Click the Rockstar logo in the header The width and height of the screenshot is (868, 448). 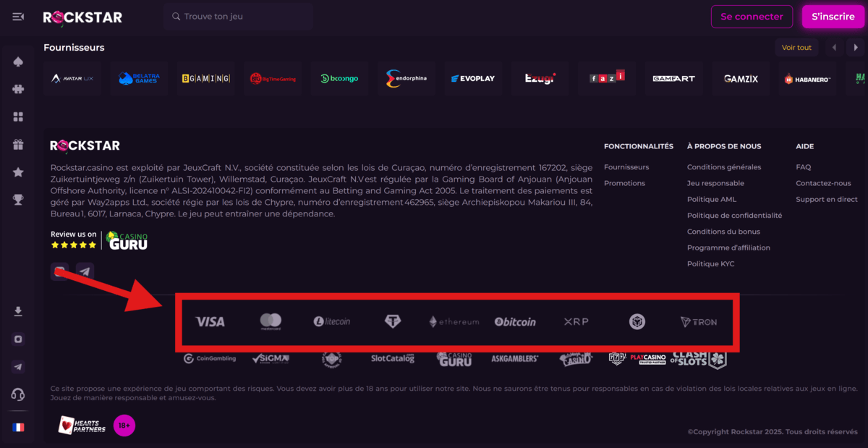click(x=82, y=17)
